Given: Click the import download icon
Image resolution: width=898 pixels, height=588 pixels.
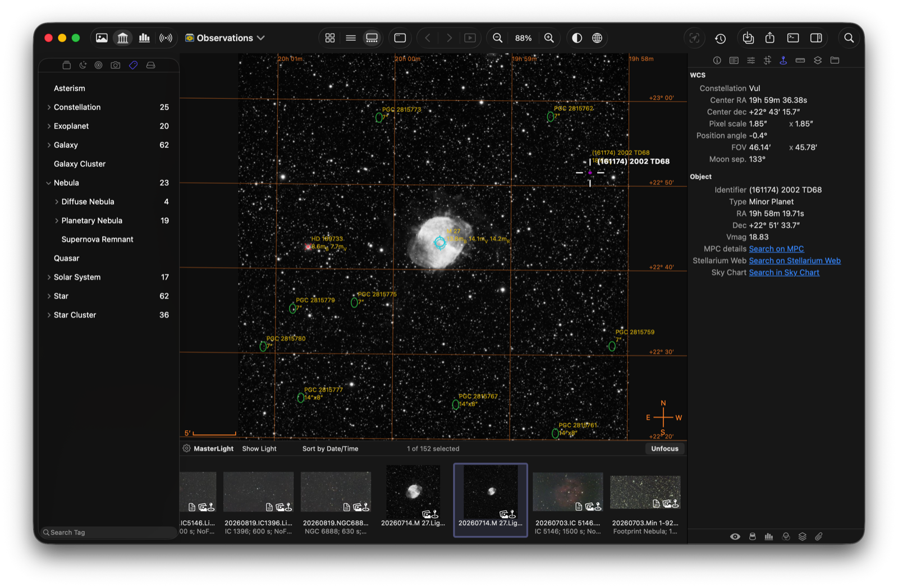Looking at the screenshot, I should (748, 38).
